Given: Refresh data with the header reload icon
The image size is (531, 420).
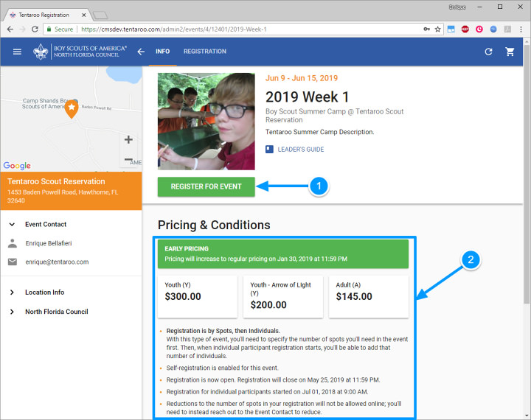Looking at the screenshot, I should tap(488, 52).
